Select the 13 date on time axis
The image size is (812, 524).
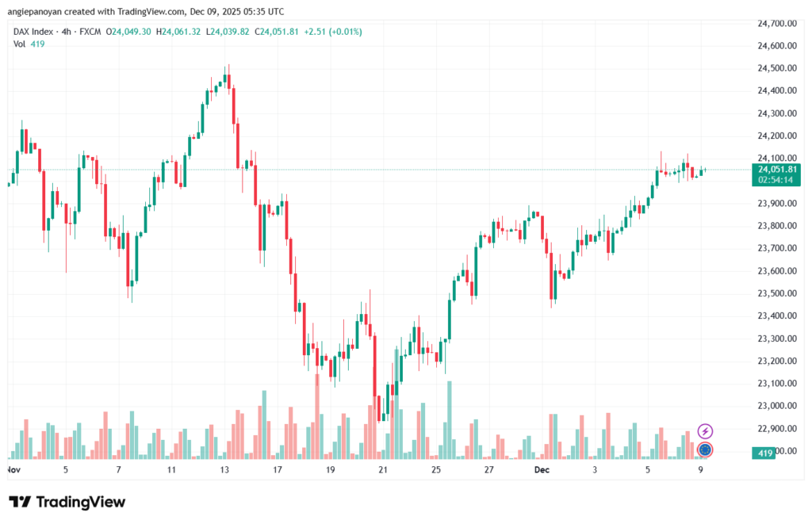(x=225, y=470)
